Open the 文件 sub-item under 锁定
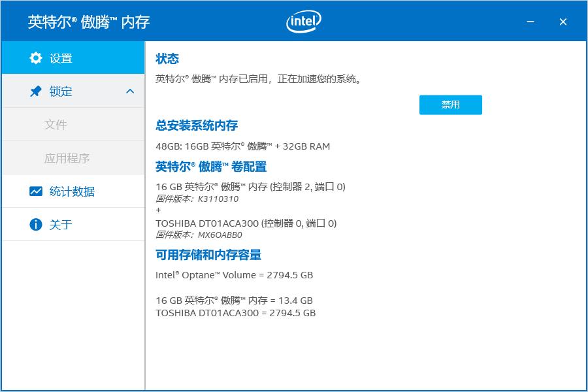This screenshot has width=588, height=392. (x=56, y=125)
